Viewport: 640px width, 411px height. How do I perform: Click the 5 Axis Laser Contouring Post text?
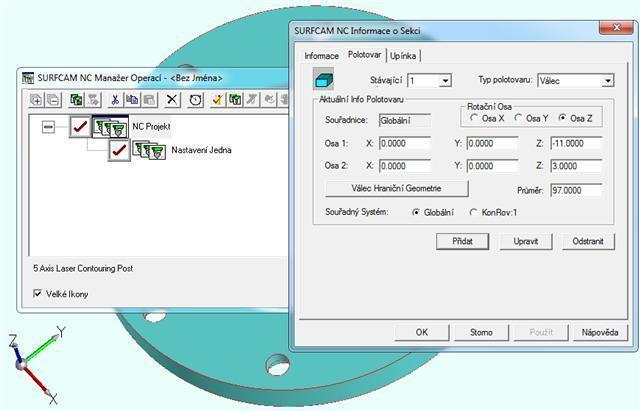[x=83, y=269]
